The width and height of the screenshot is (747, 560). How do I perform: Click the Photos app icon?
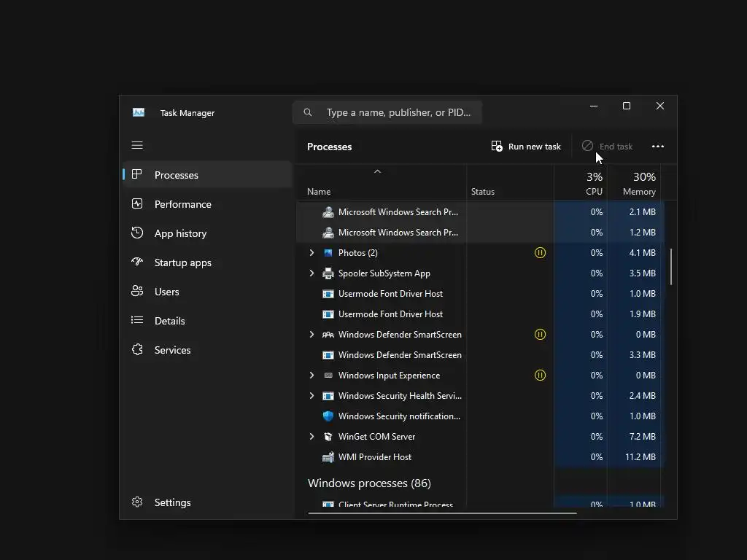[328, 253]
